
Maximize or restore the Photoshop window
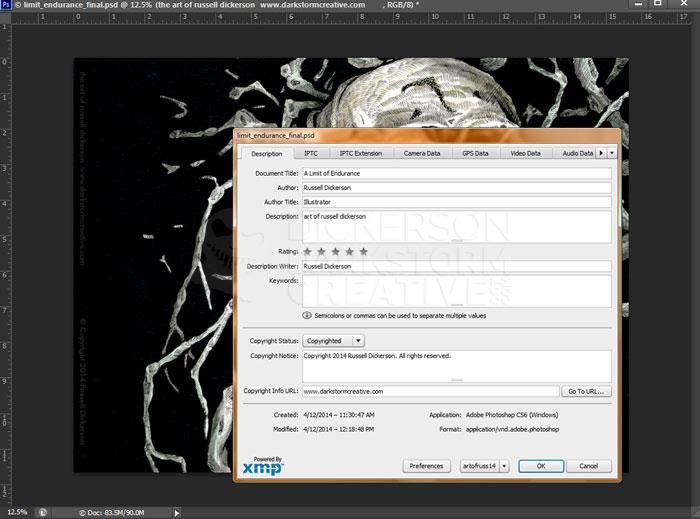tap(658, 4)
